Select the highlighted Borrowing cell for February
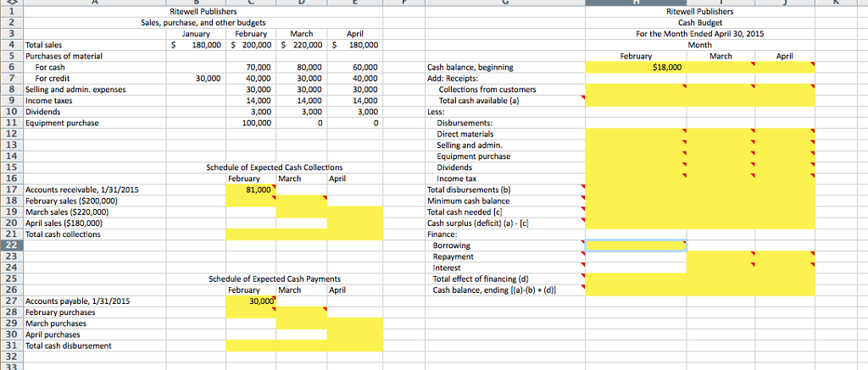The image size is (868, 370). [x=636, y=246]
